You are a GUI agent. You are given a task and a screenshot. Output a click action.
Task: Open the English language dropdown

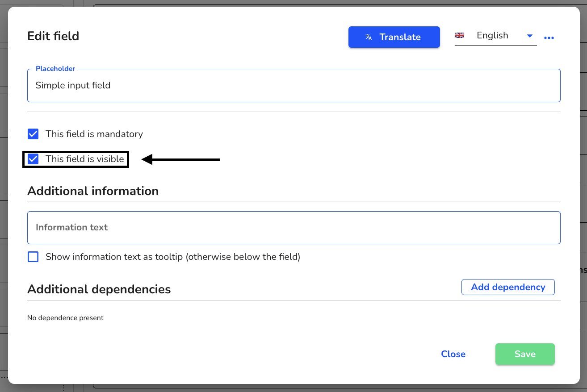click(x=496, y=36)
